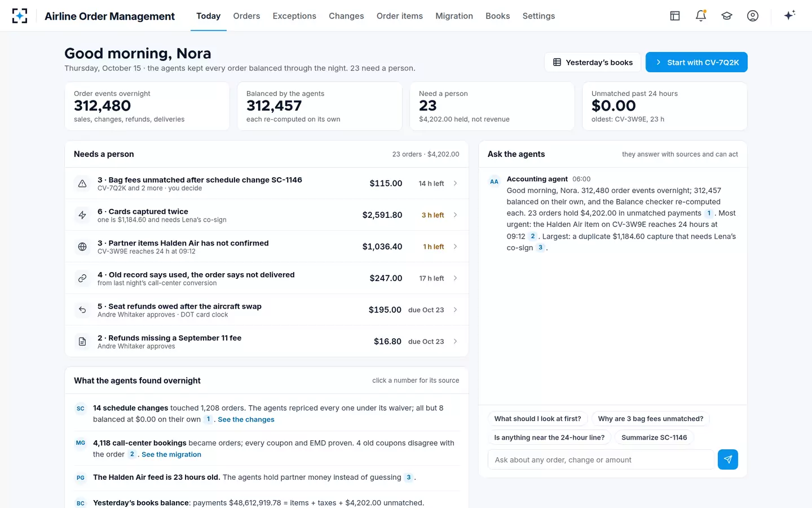Open the layout panel icon in header
Image resolution: width=812 pixels, height=508 pixels.
[675, 16]
